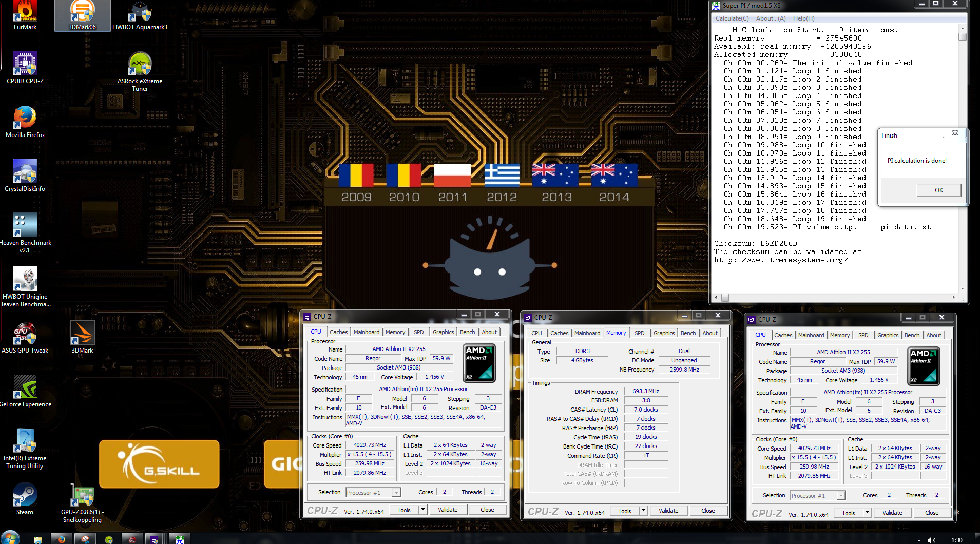
Task: Select the GPU-Z.0.8.6 shortcut icon
Action: (82, 503)
